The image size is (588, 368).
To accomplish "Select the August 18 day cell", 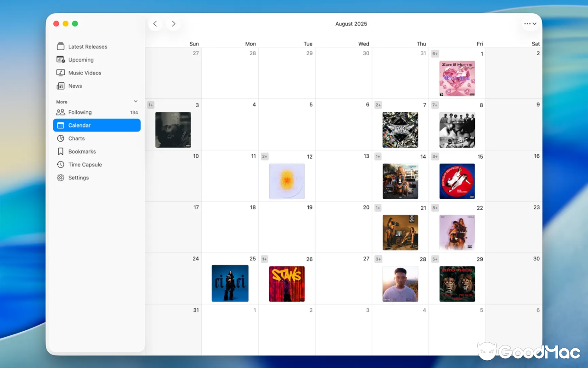I will [x=230, y=227].
